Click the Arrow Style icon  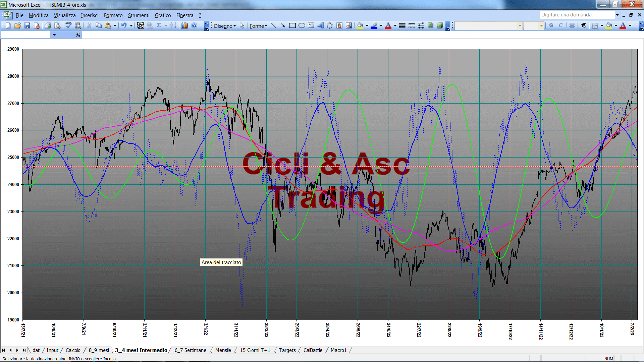(421, 25)
